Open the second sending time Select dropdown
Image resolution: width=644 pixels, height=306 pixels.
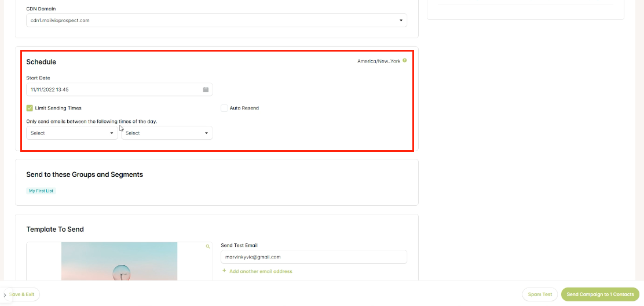[167, 133]
